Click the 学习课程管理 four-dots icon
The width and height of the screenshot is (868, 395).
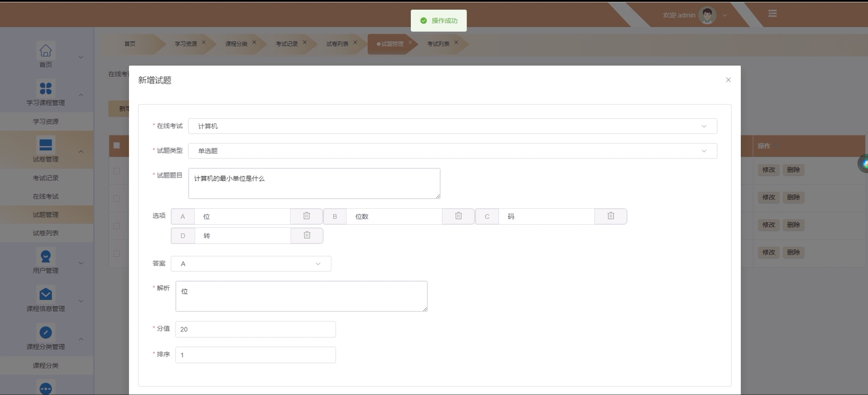[46, 88]
